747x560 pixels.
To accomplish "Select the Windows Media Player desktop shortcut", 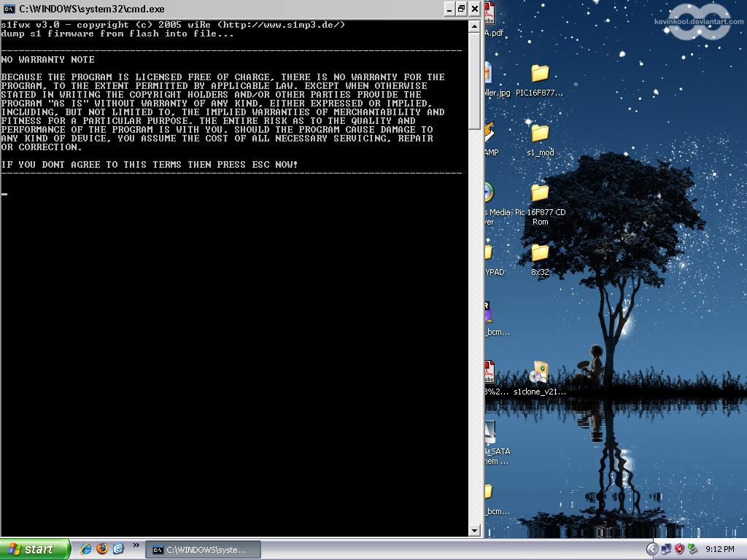I will point(495,204).
